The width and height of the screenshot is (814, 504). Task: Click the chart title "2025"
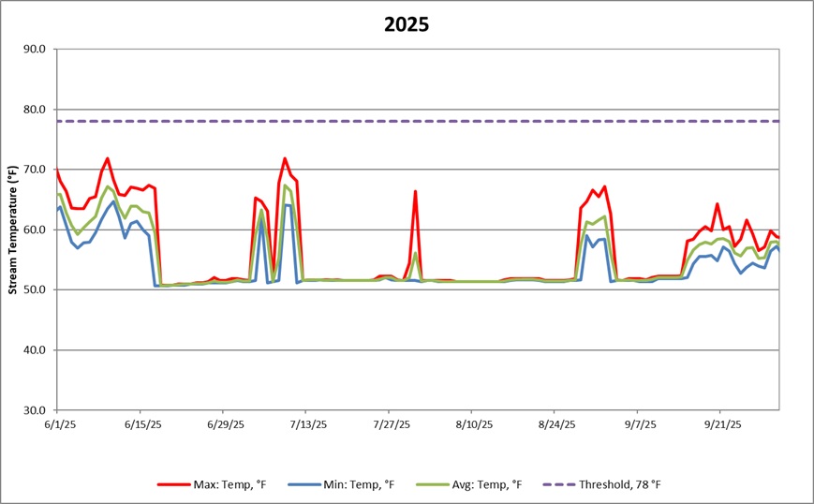click(407, 24)
